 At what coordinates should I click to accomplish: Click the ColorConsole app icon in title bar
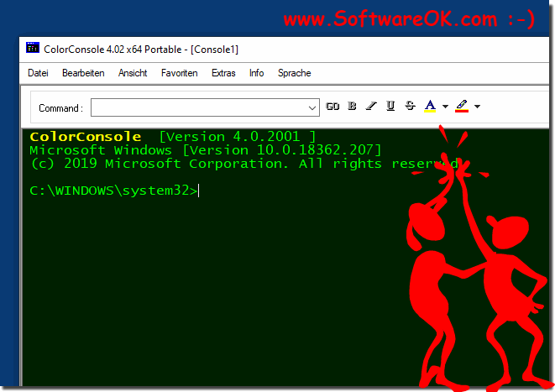33,48
